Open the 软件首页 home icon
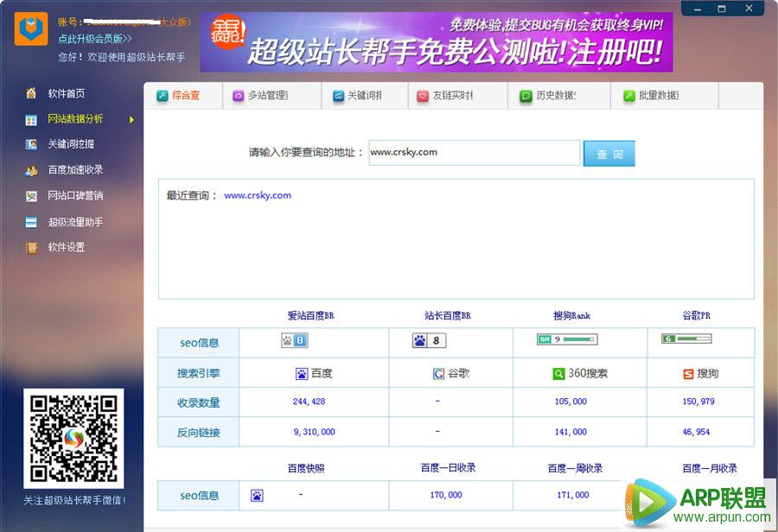The height and width of the screenshot is (532, 778). click(x=30, y=93)
